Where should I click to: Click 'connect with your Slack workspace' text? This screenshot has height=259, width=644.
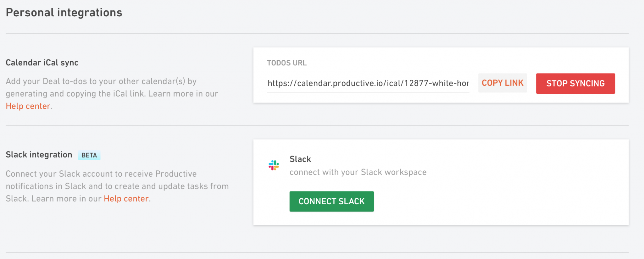pos(358,172)
